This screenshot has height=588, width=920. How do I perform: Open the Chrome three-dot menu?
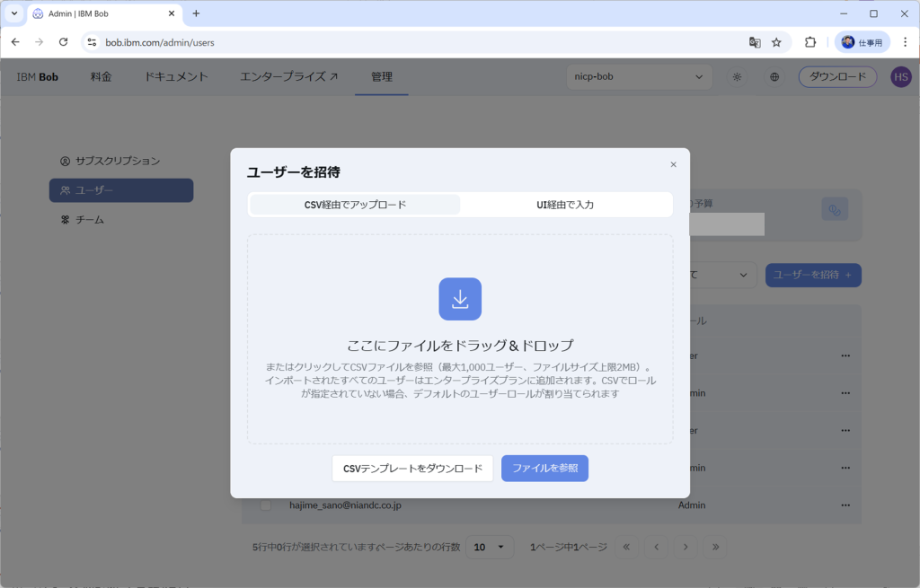905,42
